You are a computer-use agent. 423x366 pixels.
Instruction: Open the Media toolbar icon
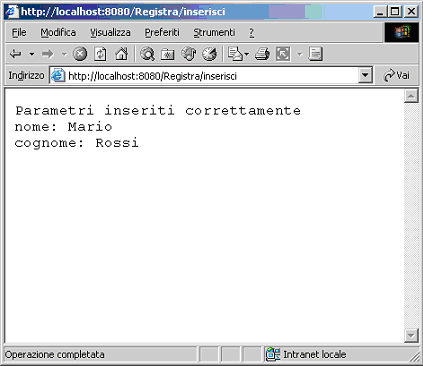tap(189, 54)
